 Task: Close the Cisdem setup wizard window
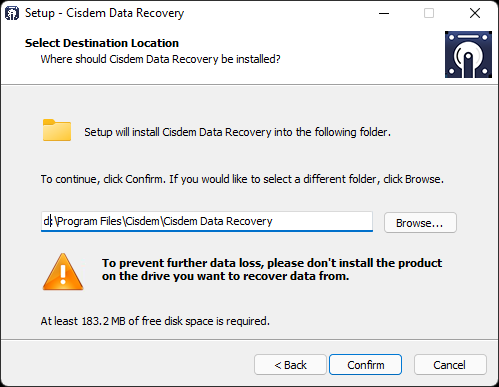coord(475,13)
